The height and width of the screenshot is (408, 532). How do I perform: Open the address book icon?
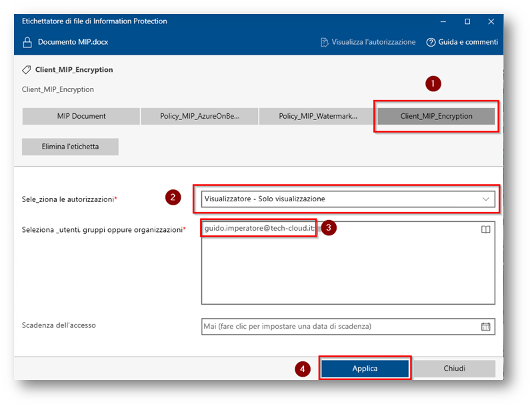tap(485, 229)
